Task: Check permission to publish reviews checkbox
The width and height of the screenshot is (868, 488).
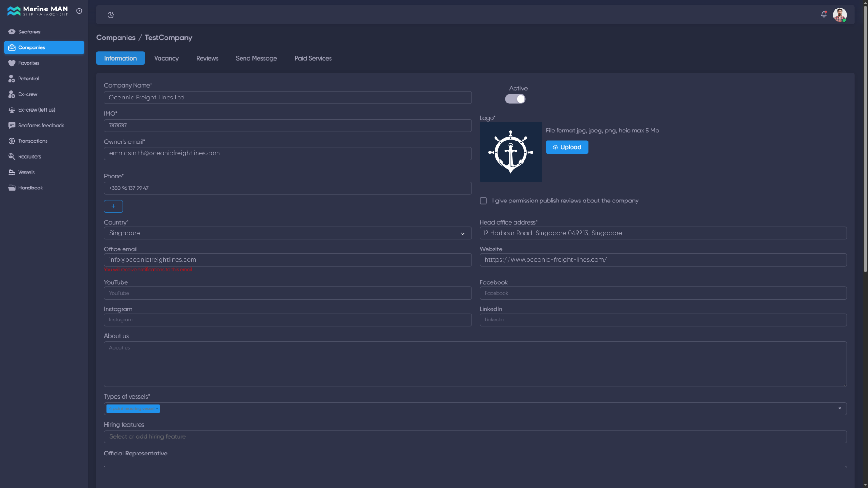Action: coord(483,201)
